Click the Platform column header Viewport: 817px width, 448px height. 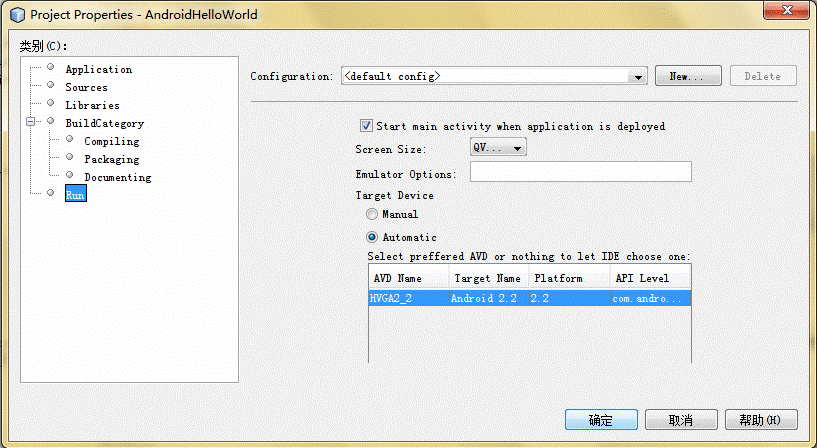point(569,278)
